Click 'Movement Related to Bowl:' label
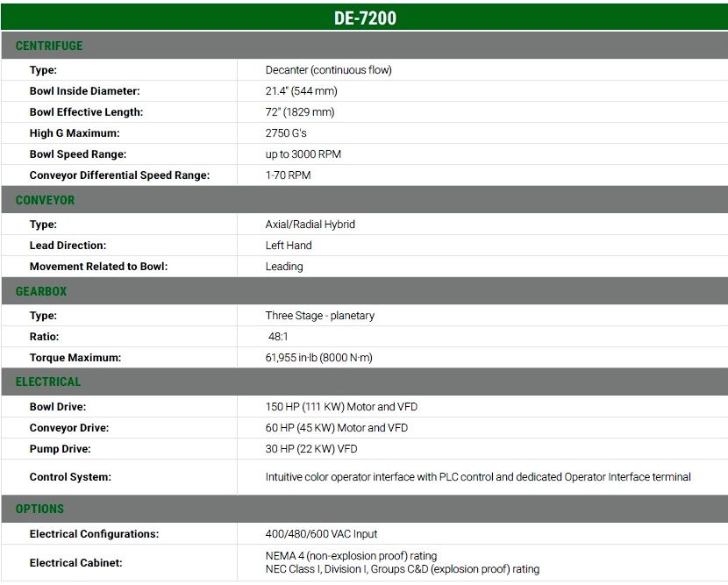This screenshot has width=728, height=585. coord(98,267)
